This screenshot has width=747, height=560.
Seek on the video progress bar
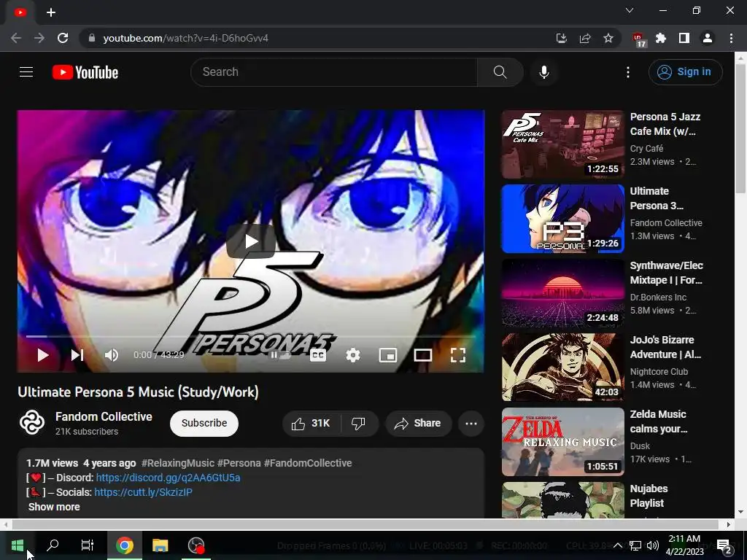[251, 336]
